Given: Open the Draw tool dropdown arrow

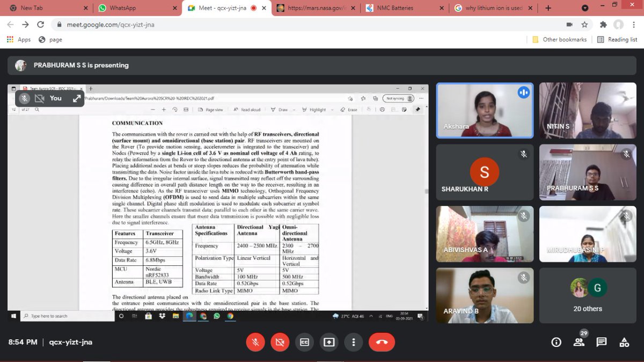Looking at the screenshot, I should coord(294,109).
